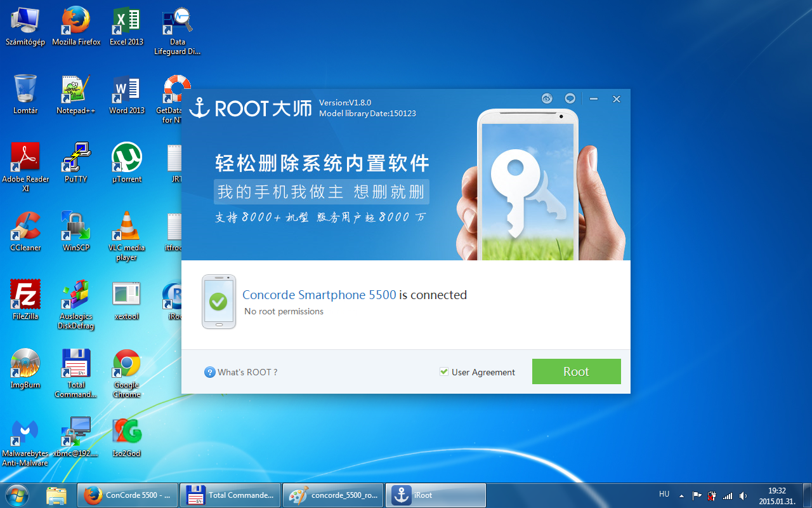The height and width of the screenshot is (508, 812).
Task: Click the Action Center flag tray icon
Action: click(x=697, y=495)
